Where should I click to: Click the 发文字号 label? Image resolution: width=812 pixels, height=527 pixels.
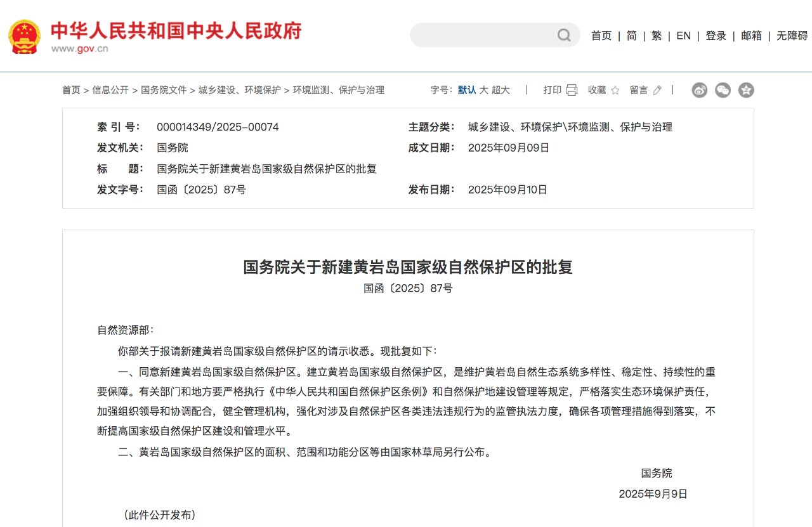121,190
